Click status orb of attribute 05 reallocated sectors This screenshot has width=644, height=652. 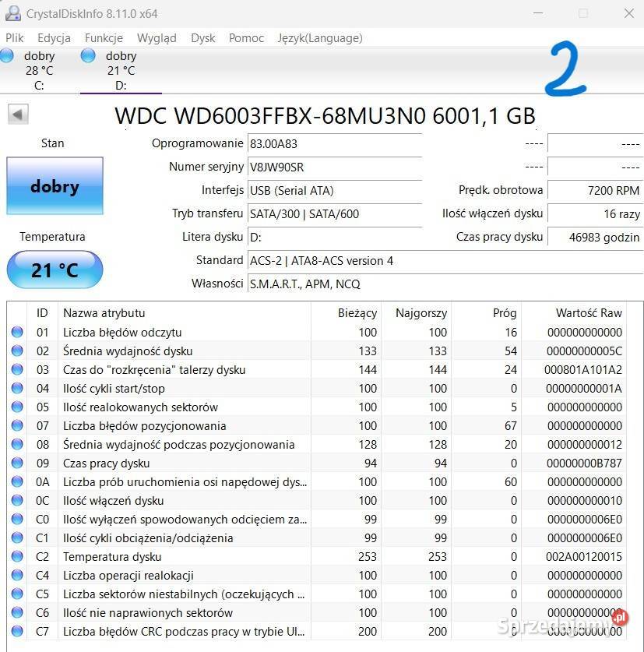coord(17,407)
